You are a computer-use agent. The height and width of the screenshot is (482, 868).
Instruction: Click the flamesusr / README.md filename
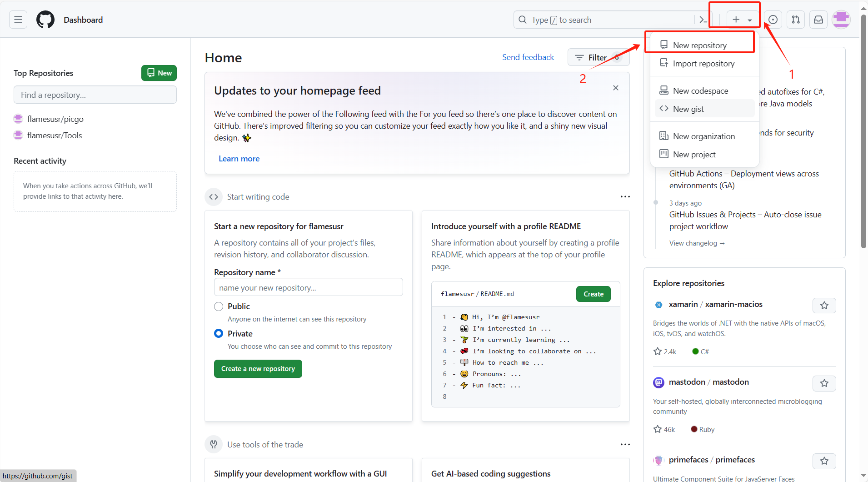coord(477,294)
